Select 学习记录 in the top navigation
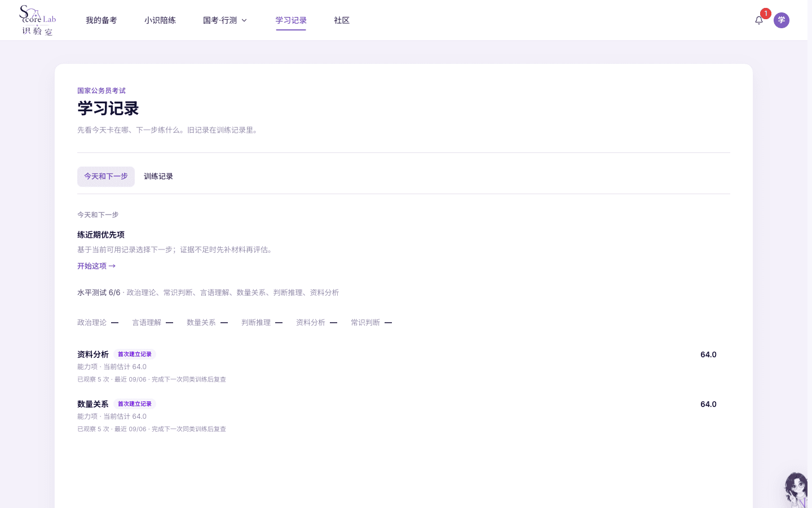 coord(291,20)
